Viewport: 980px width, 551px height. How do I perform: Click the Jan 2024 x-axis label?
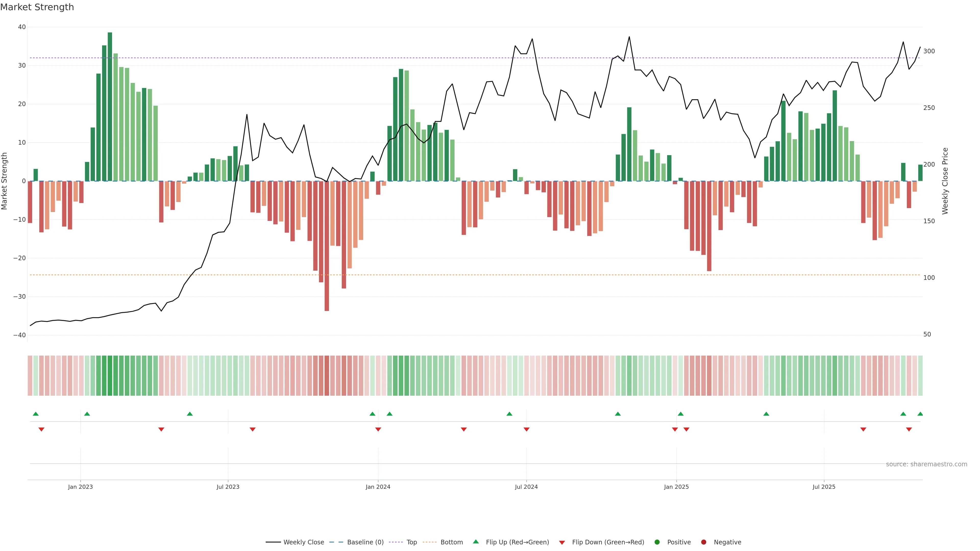pyautogui.click(x=378, y=487)
